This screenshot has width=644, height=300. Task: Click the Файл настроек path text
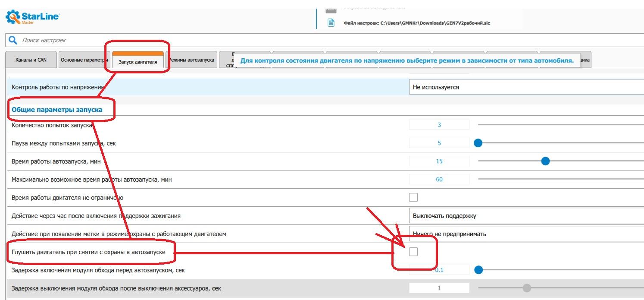[x=417, y=23]
